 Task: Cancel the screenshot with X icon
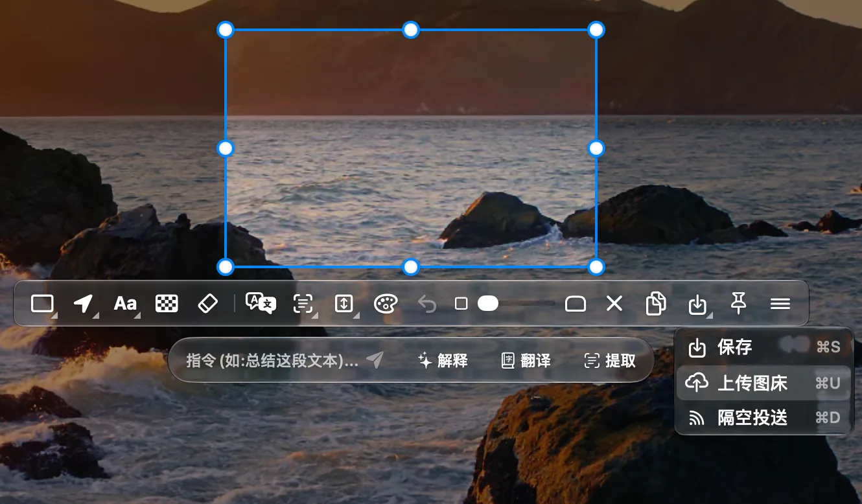point(614,303)
